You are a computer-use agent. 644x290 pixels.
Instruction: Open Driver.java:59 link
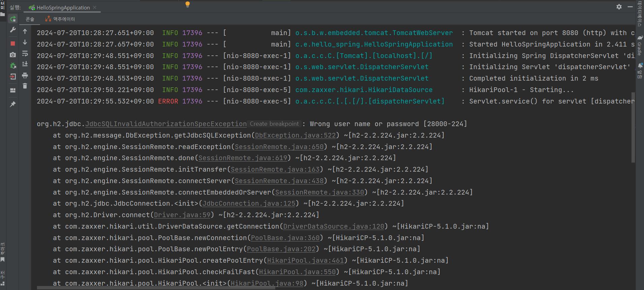182,215
